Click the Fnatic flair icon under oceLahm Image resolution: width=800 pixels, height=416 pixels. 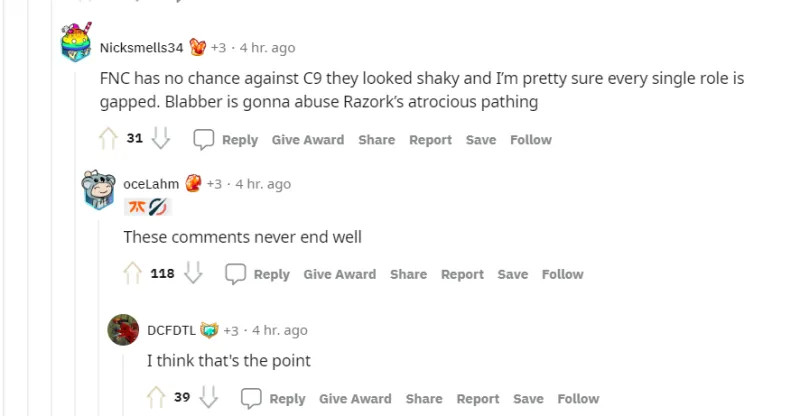point(135,208)
